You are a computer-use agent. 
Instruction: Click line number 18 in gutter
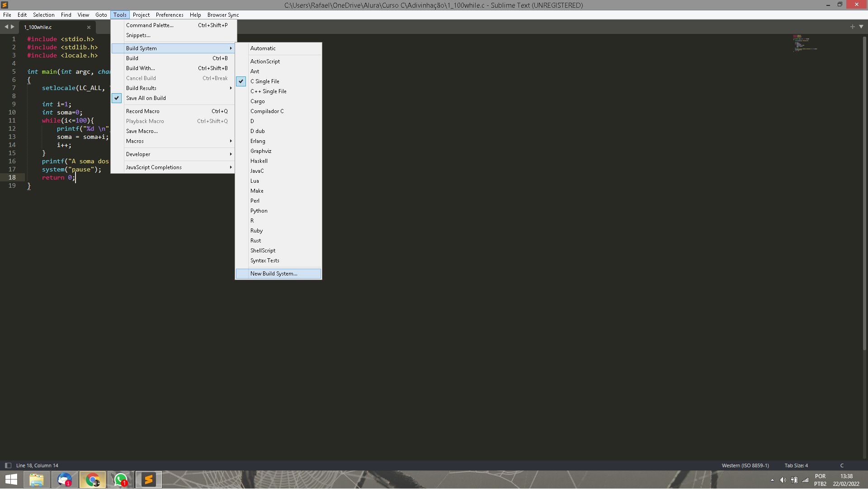(12, 178)
